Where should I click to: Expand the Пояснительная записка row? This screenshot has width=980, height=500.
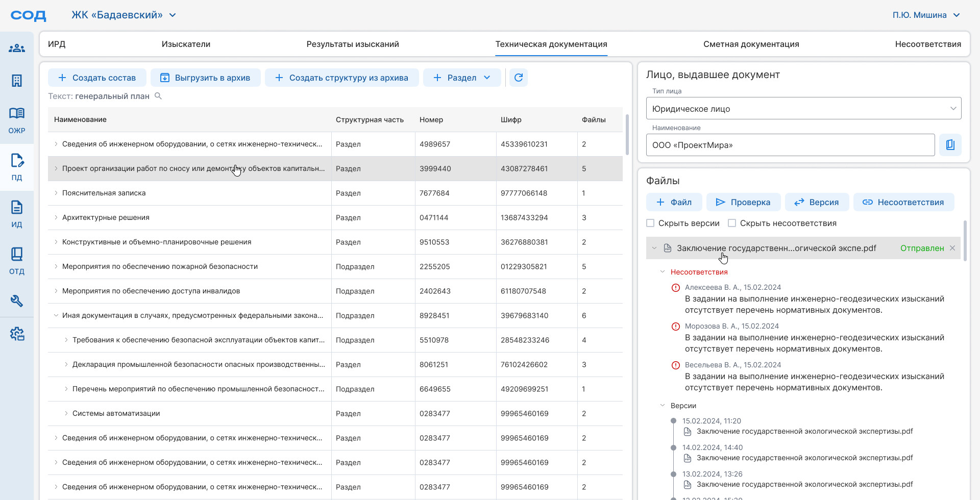pyautogui.click(x=56, y=193)
